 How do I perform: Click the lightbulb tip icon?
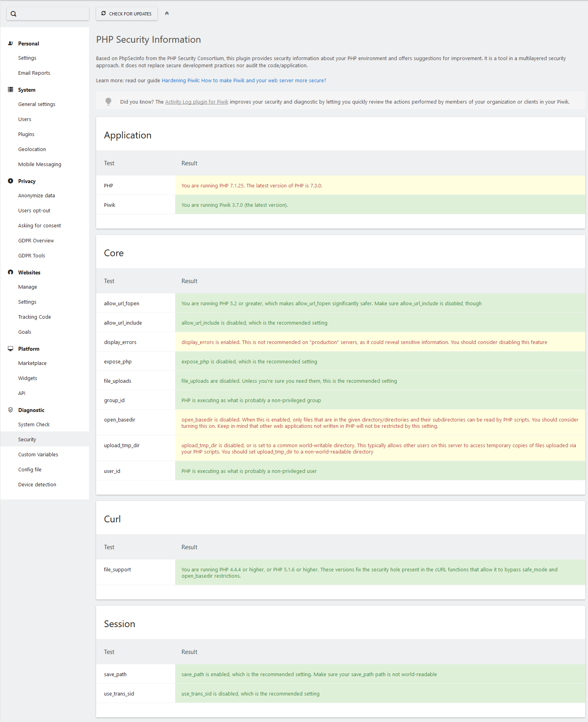pos(108,102)
